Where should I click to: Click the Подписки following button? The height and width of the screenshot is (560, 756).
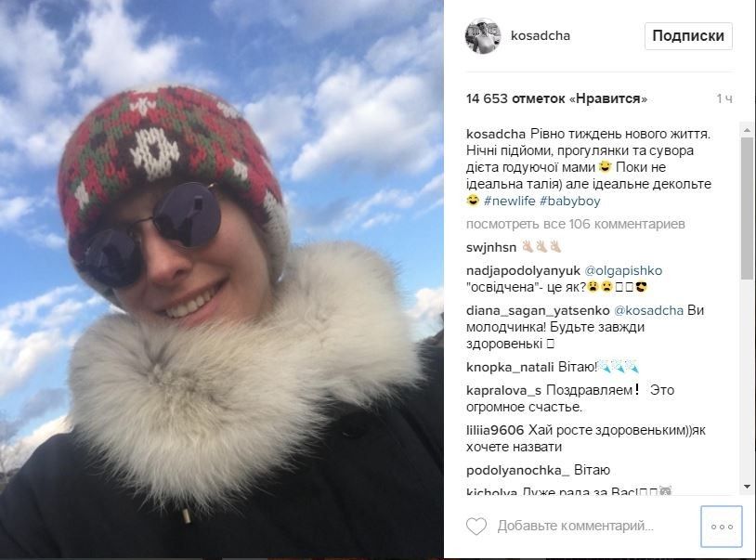tap(688, 35)
